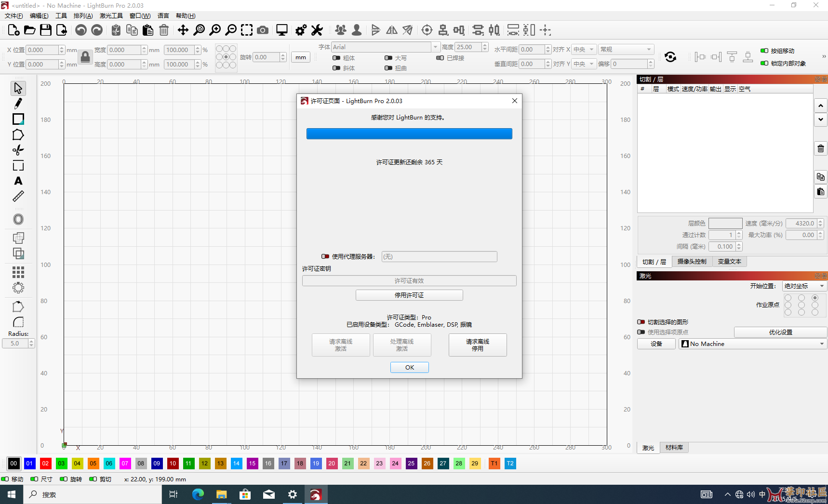Viewport: 828px width, 504px height.
Task: Switch to the Camera Control tab
Action: pos(692,262)
